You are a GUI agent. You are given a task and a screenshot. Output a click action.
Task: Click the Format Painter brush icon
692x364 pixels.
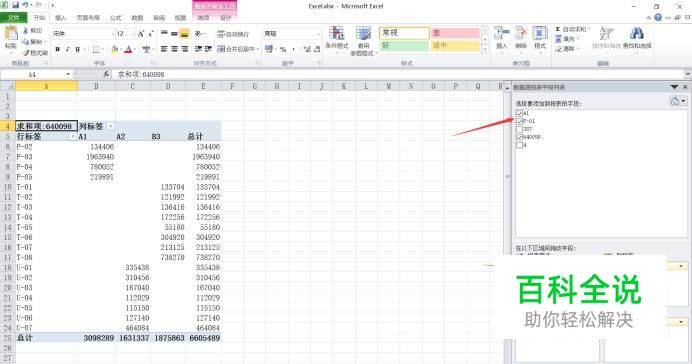[26, 53]
